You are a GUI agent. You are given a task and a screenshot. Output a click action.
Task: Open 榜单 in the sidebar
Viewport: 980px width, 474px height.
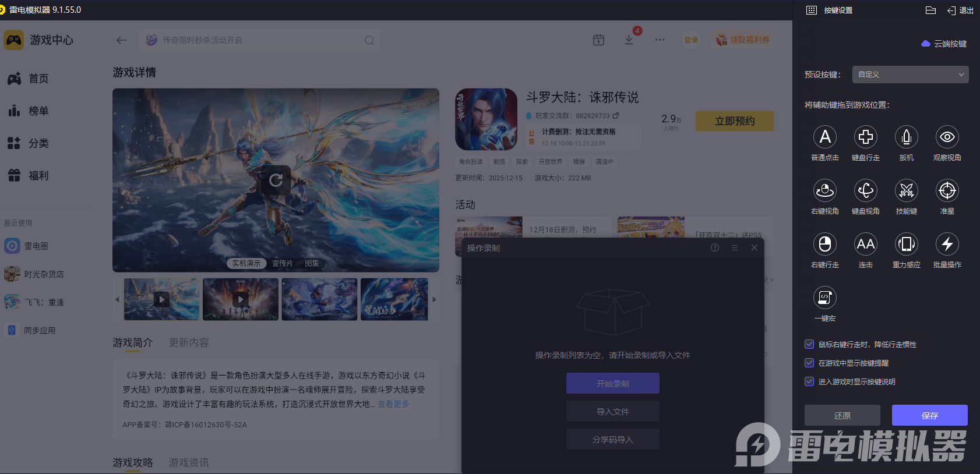pos(27,111)
